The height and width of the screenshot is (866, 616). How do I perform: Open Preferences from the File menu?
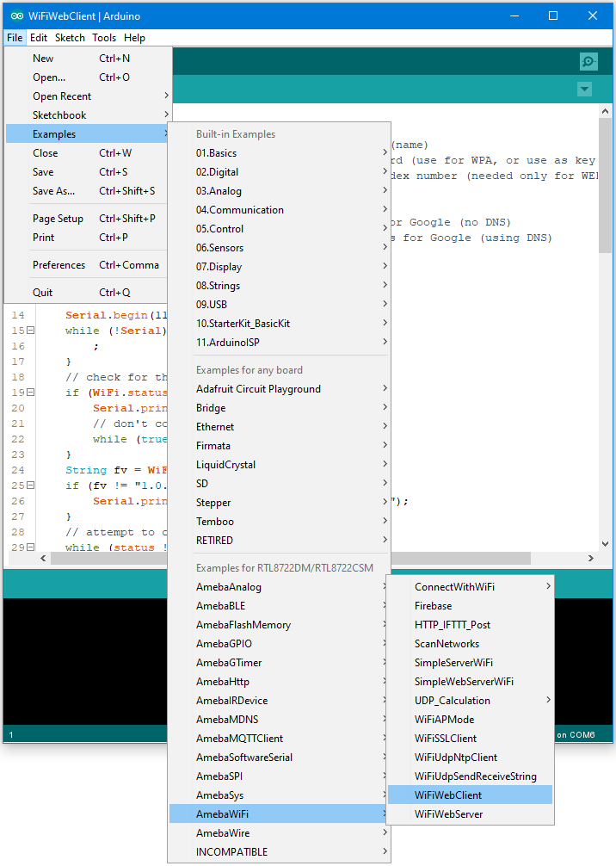click(87, 265)
